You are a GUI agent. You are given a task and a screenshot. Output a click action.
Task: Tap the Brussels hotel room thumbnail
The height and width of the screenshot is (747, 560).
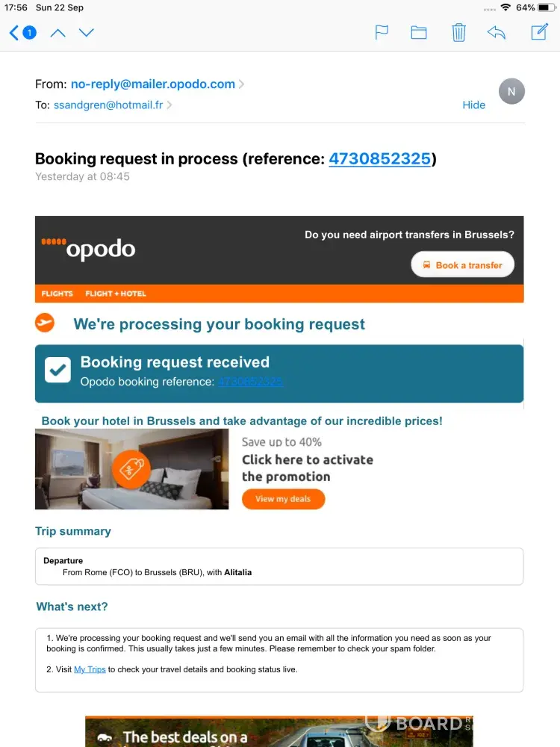pyautogui.click(x=131, y=469)
